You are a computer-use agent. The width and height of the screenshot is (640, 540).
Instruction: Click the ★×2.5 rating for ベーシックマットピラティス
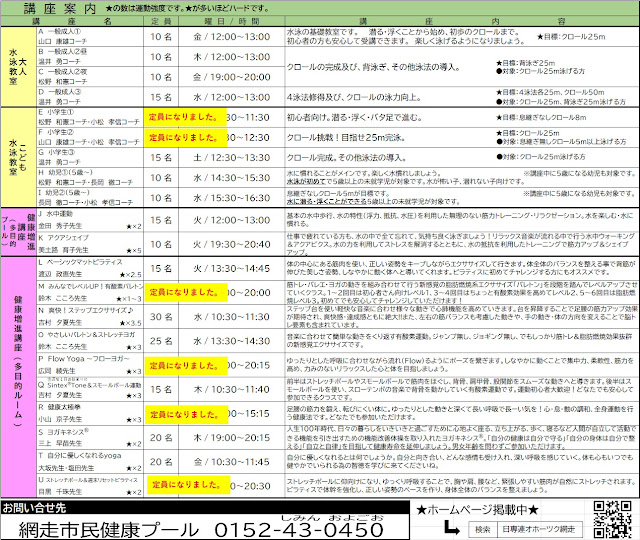[x=131, y=275]
